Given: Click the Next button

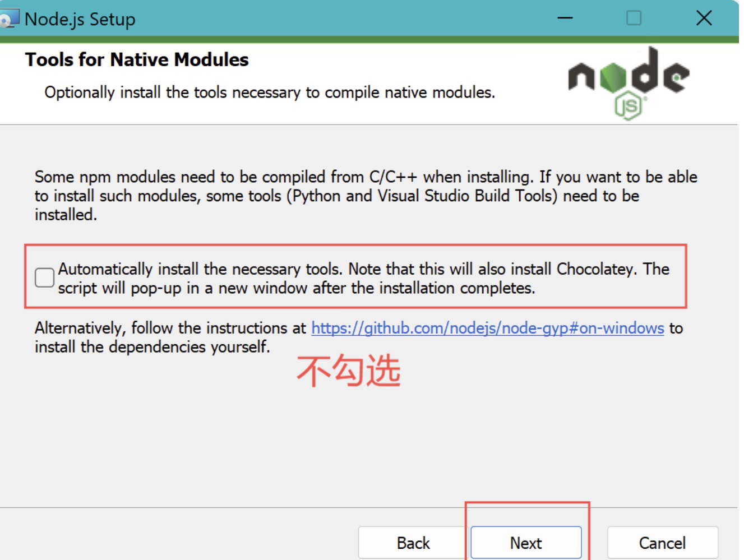Looking at the screenshot, I should coord(526,543).
